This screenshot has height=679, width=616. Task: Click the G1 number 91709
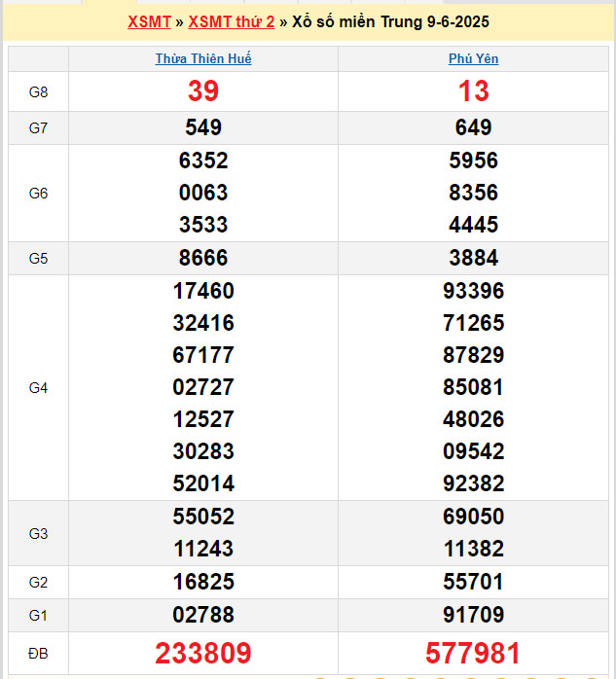(x=473, y=615)
